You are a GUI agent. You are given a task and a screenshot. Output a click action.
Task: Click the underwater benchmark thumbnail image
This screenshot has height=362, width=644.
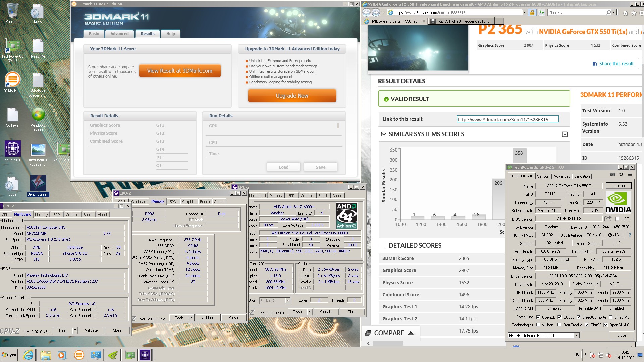[x=418, y=48]
